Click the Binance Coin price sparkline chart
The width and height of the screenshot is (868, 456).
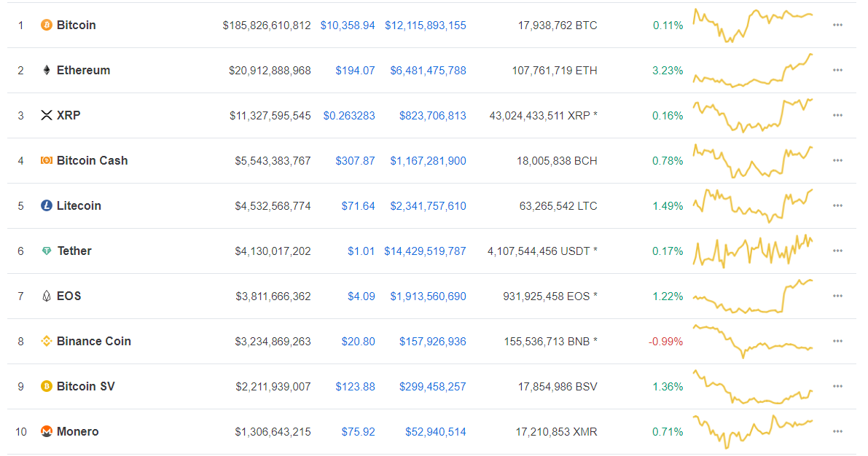[x=753, y=342]
